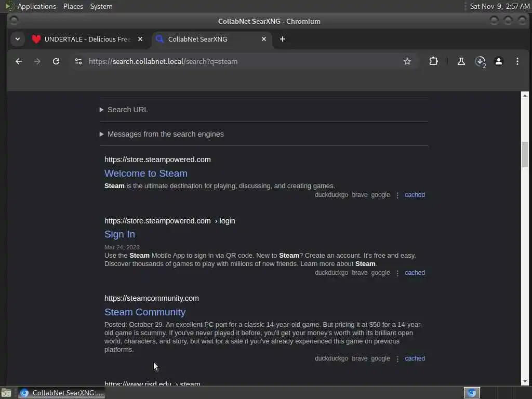The height and width of the screenshot is (399, 532).
Task: Click the workspace switcher Chromium icon
Action: coord(472,393)
